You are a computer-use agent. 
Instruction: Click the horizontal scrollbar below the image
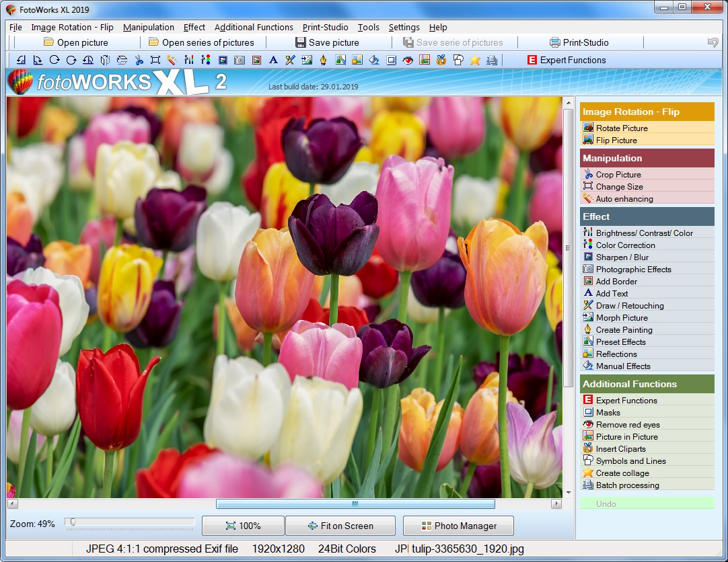355,503
